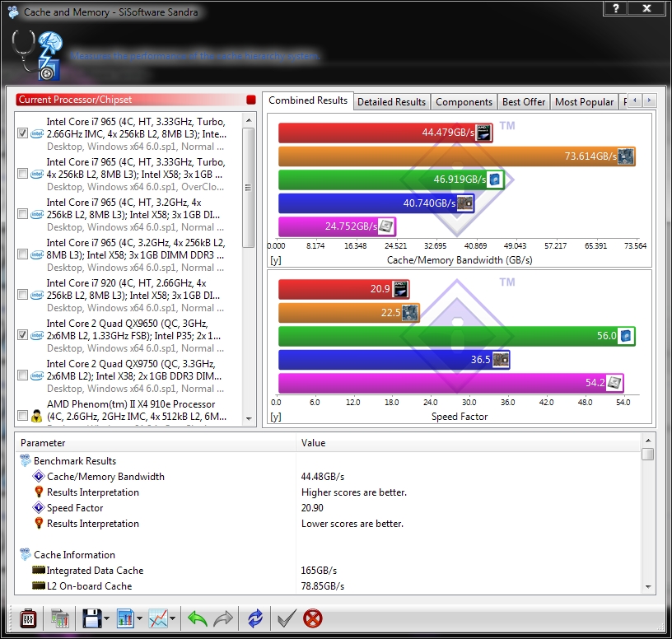Select the Cache Information tree row
The height and width of the screenshot is (639, 672).
point(74,554)
